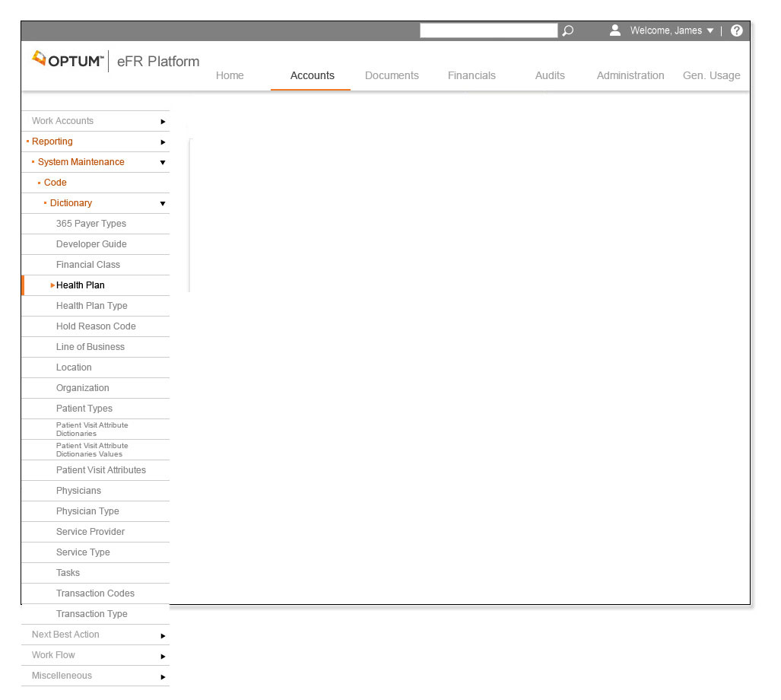
Task: Click the Optum logo
Action: click(68, 60)
